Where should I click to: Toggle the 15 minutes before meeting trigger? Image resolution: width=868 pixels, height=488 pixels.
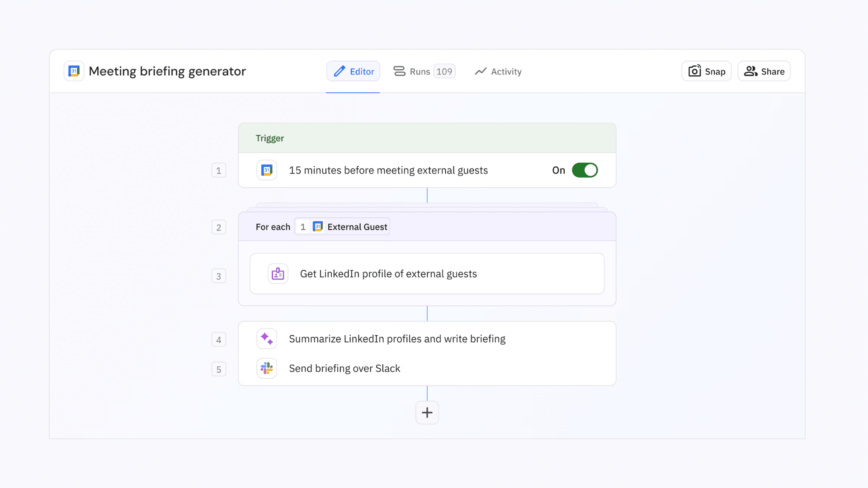click(585, 170)
